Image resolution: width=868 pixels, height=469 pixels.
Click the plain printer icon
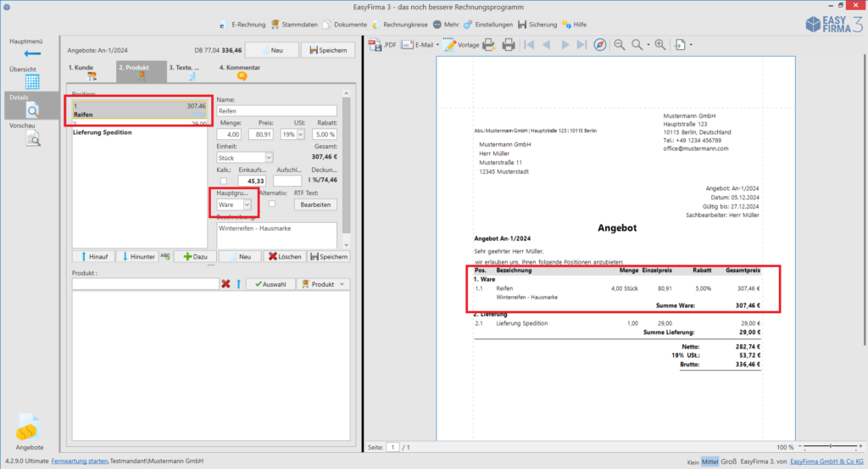click(x=509, y=45)
